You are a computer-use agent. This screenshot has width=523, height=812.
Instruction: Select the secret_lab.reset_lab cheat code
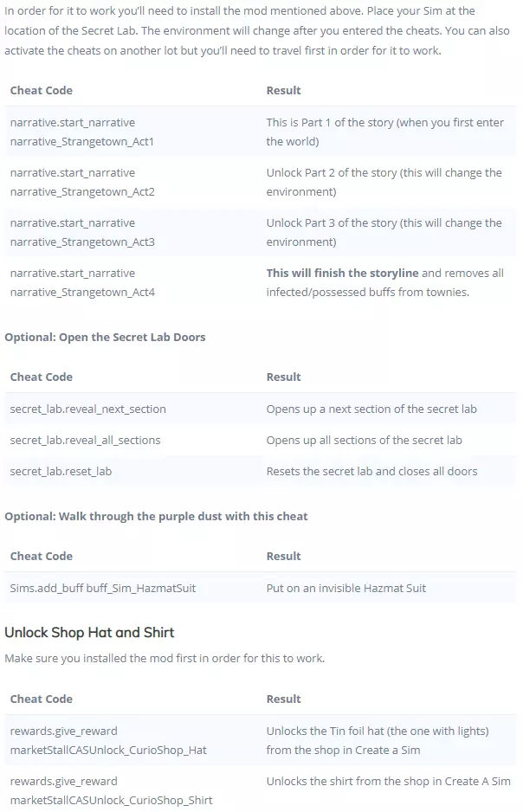pos(61,471)
